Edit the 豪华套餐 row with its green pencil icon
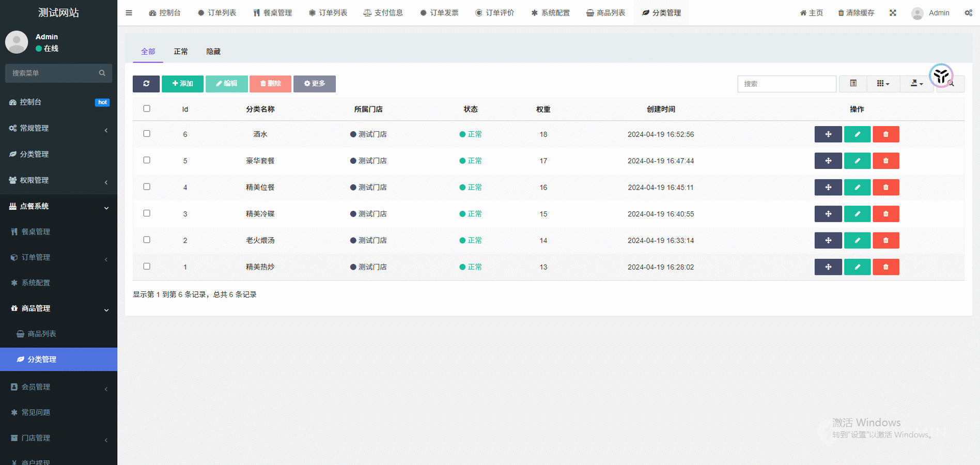Image resolution: width=980 pixels, height=465 pixels. pos(857,161)
